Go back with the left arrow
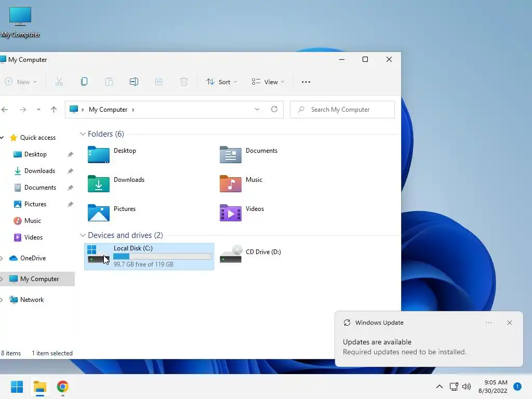 pyautogui.click(x=5, y=110)
